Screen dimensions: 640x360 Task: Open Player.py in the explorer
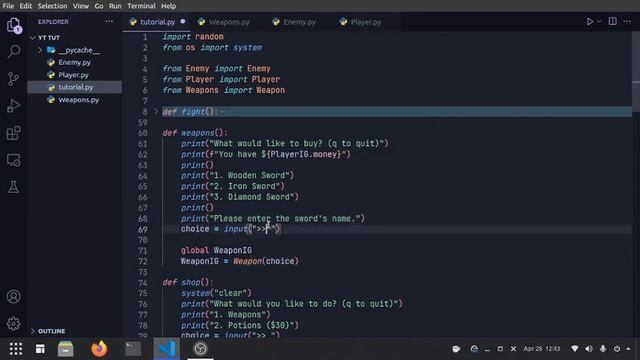pos(73,75)
